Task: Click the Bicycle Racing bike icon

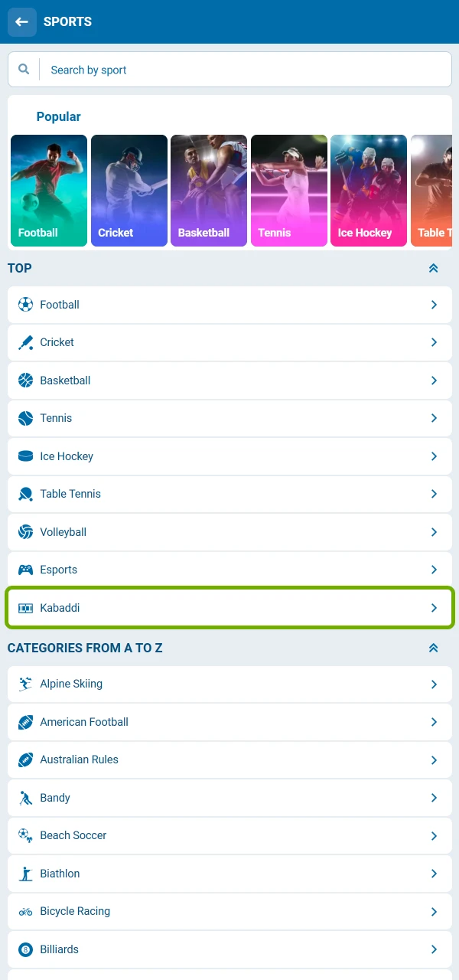Action: tap(26, 911)
